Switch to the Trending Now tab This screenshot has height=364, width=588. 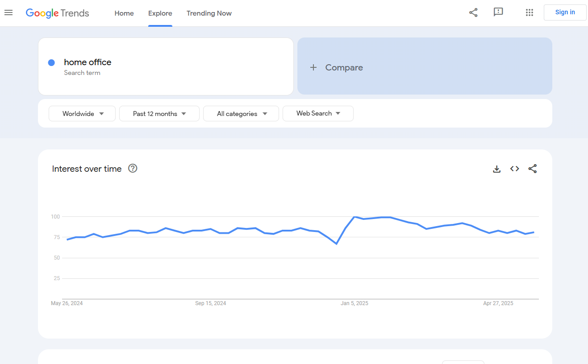tap(209, 13)
